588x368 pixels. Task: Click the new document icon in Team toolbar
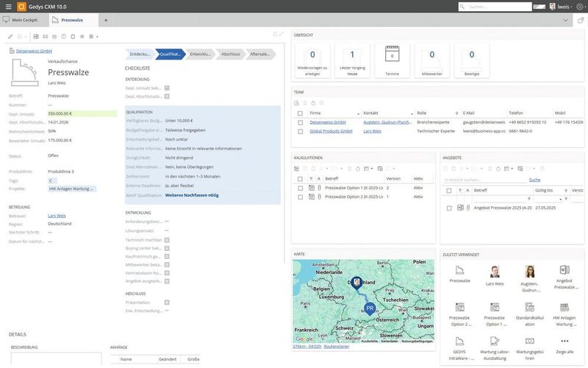[296, 103]
